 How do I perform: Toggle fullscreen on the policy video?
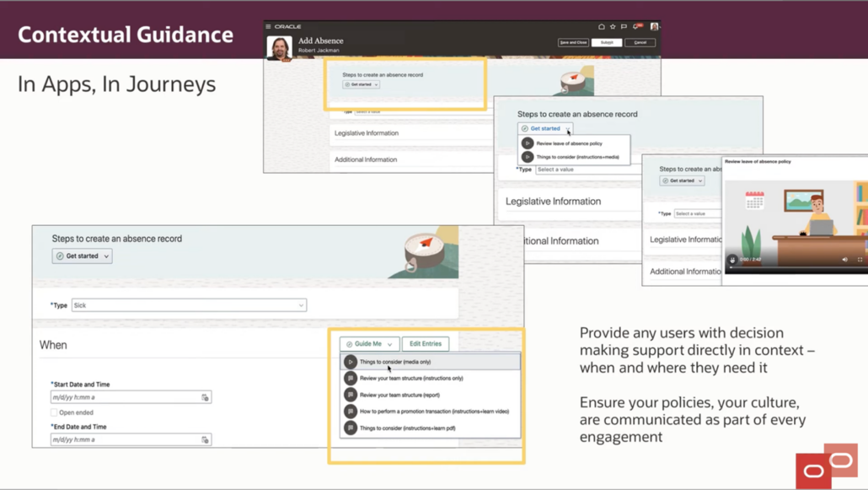click(860, 260)
